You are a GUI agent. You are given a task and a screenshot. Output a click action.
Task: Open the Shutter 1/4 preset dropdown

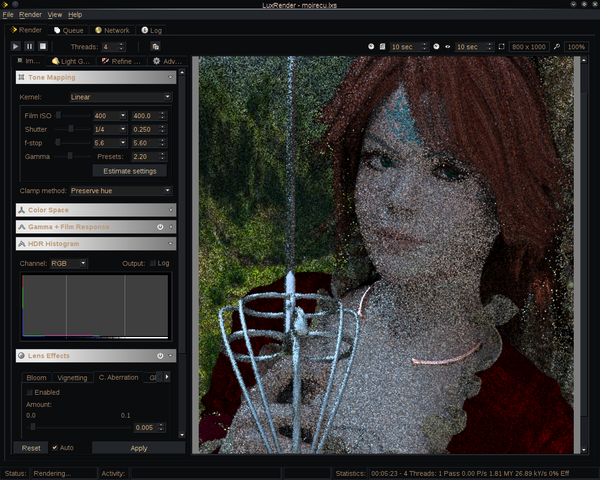tap(110, 129)
